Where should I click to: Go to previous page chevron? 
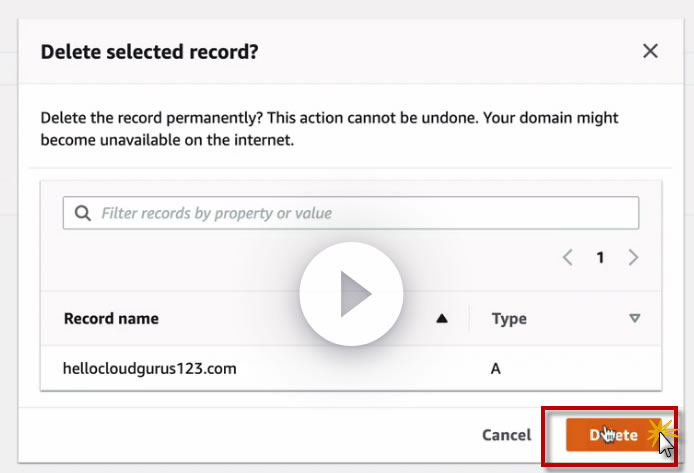click(x=567, y=257)
